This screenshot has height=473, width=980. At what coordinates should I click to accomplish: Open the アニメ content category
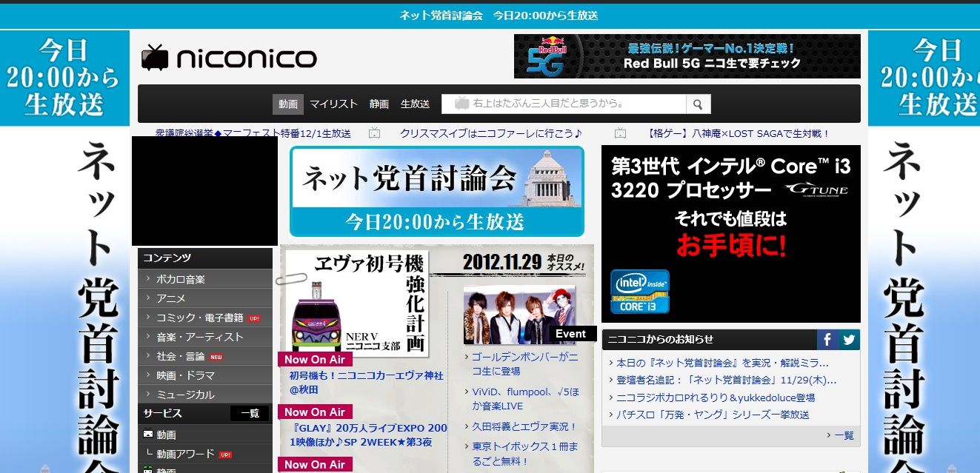pyautogui.click(x=205, y=298)
